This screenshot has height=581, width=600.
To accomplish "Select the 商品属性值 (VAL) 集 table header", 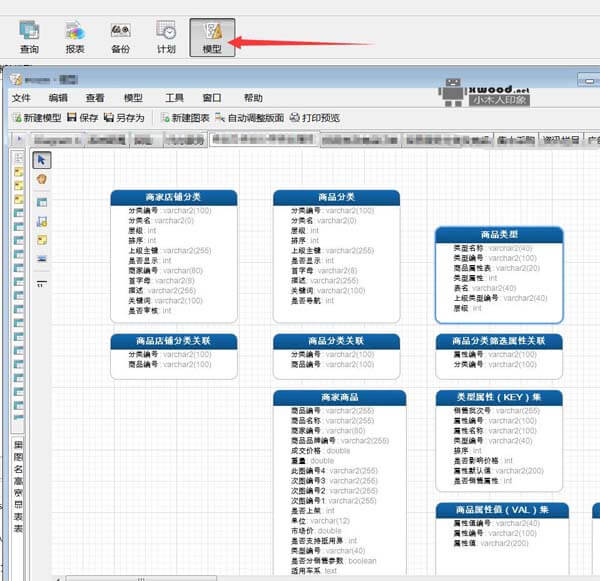I will click(x=502, y=510).
